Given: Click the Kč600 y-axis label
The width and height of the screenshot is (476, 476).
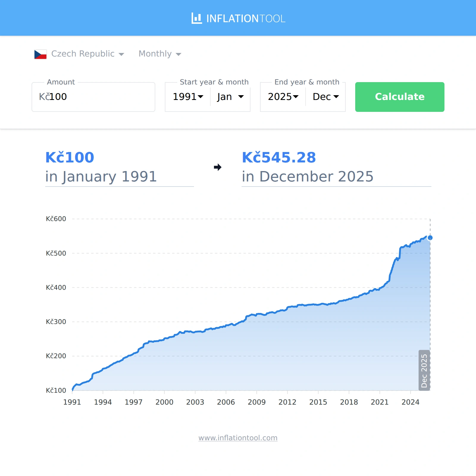Looking at the screenshot, I should coord(56,219).
